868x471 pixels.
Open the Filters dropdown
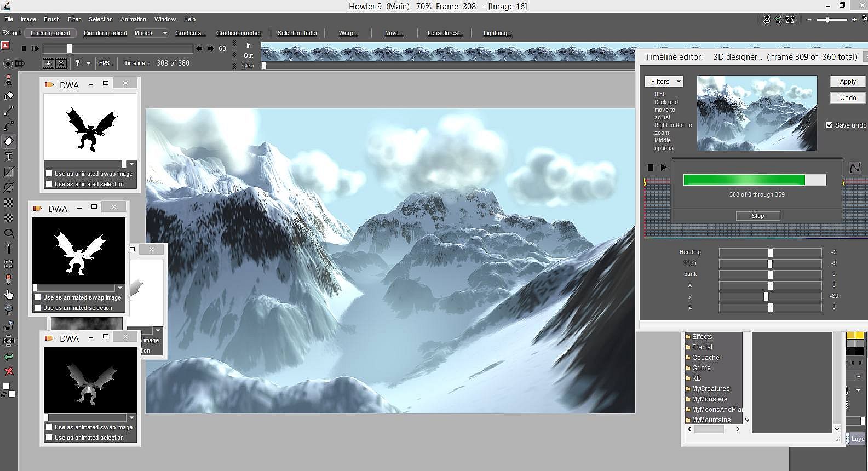click(x=663, y=82)
